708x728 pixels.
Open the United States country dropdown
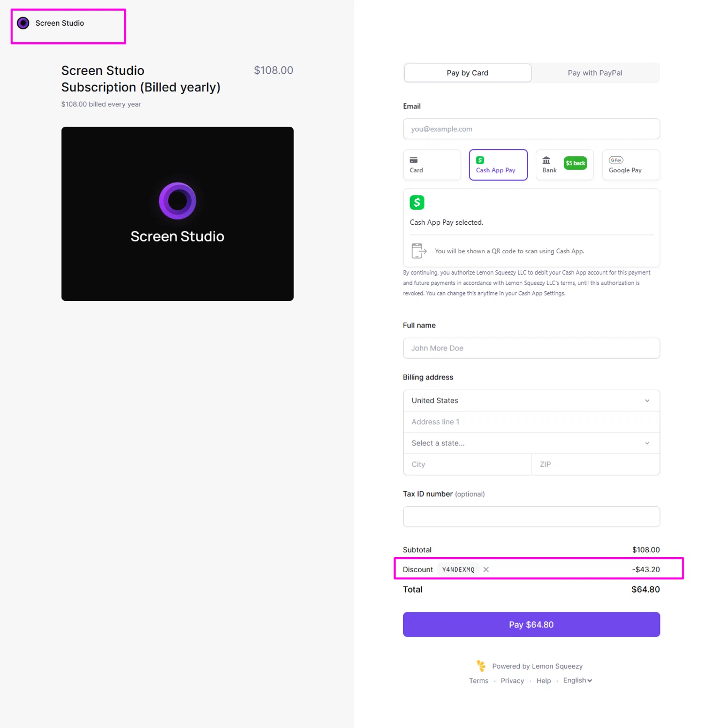click(531, 400)
